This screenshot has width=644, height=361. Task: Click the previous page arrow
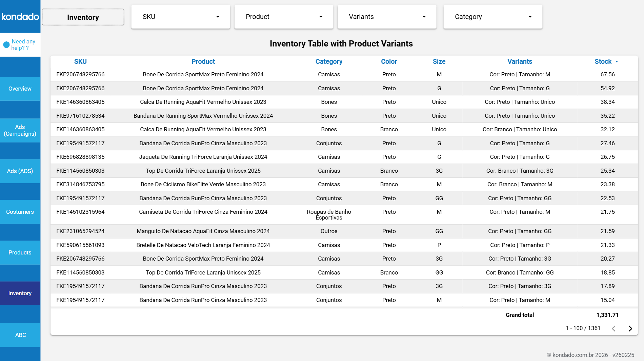(613, 328)
